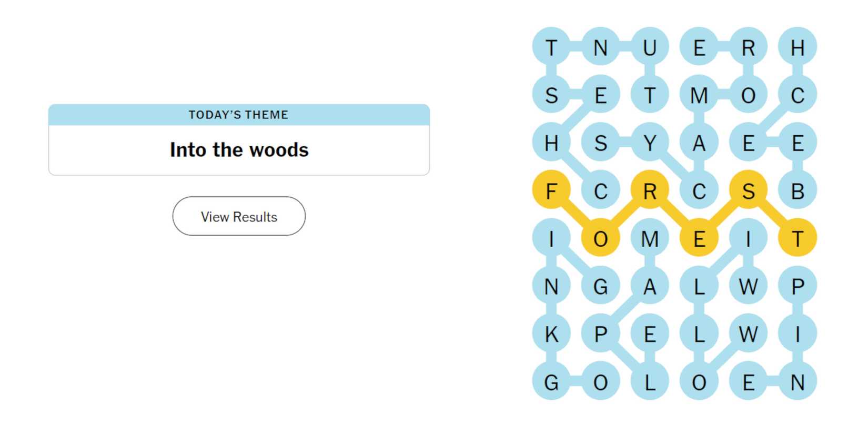Click the TODAY'S THEME banner header
Screen dimensions: 868x434
click(238, 114)
